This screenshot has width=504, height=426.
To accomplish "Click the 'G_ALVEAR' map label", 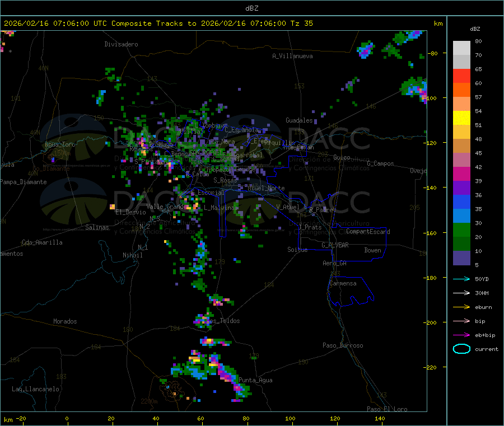I will pyautogui.click(x=335, y=245).
